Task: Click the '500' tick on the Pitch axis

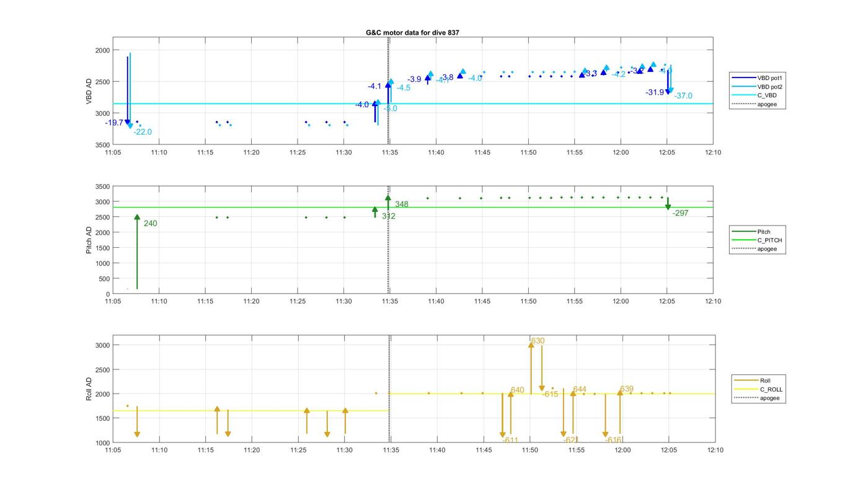Action: pyautogui.click(x=103, y=279)
